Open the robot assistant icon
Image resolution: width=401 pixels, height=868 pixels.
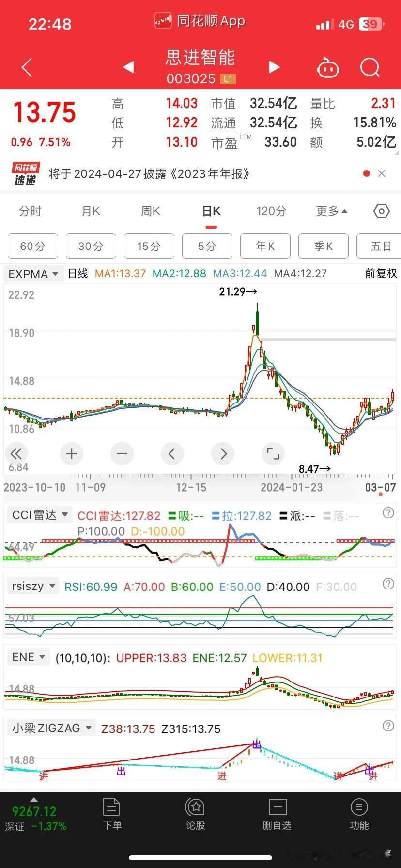[x=328, y=68]
